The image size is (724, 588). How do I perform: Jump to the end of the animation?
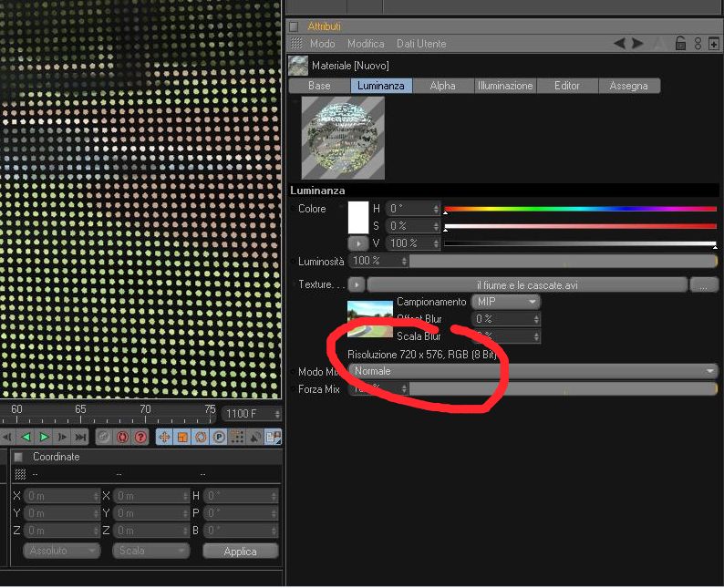point(80,437)
